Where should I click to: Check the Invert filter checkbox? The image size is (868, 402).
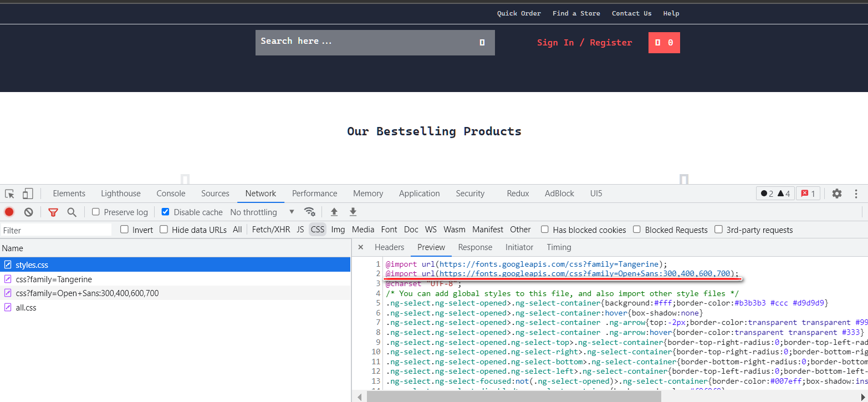pos(124,229)
